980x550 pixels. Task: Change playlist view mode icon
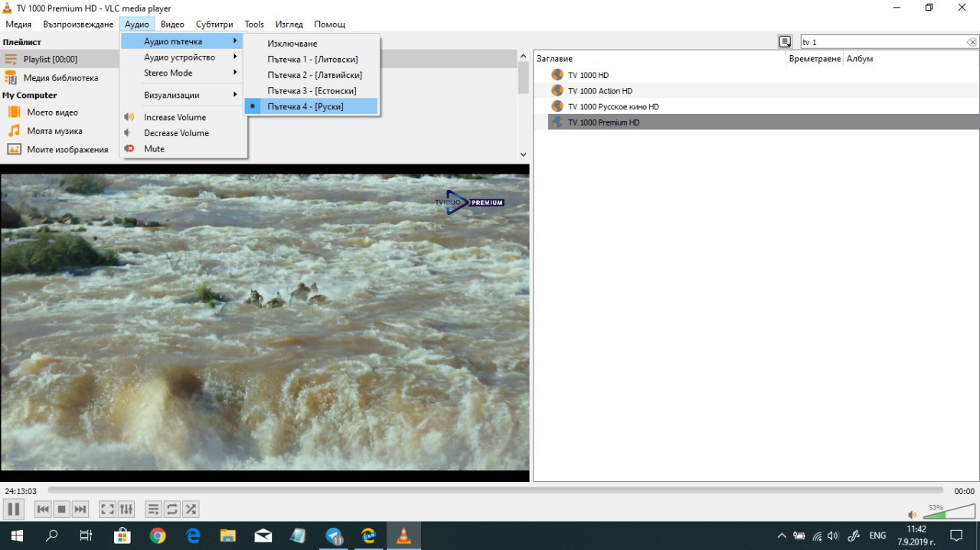pyautogui.click(x=785, y=41)
